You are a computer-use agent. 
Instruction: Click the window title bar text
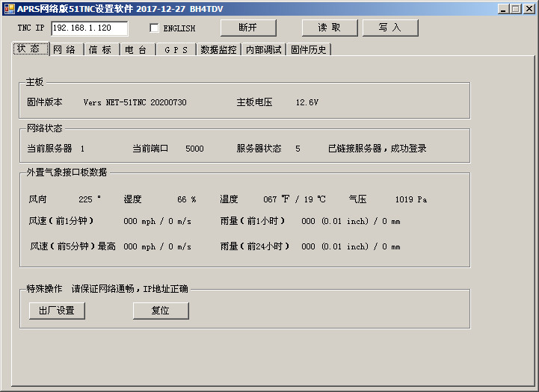120,8
